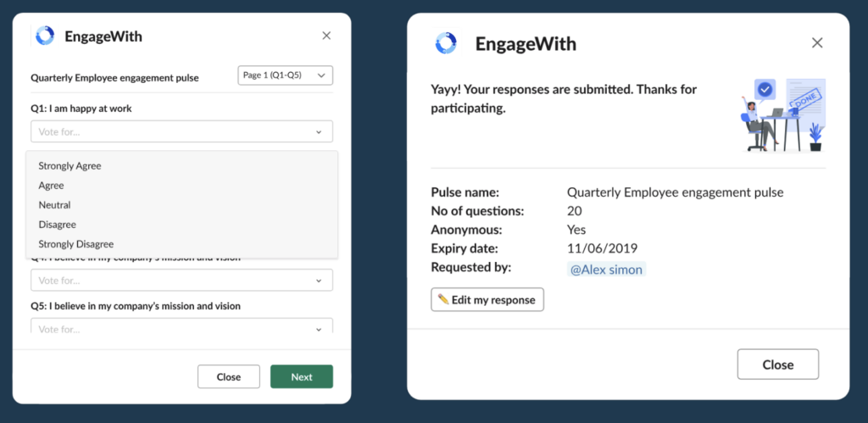
Task: Click the EngageWith logo in confirmation dialog
Action: (446, 43)
